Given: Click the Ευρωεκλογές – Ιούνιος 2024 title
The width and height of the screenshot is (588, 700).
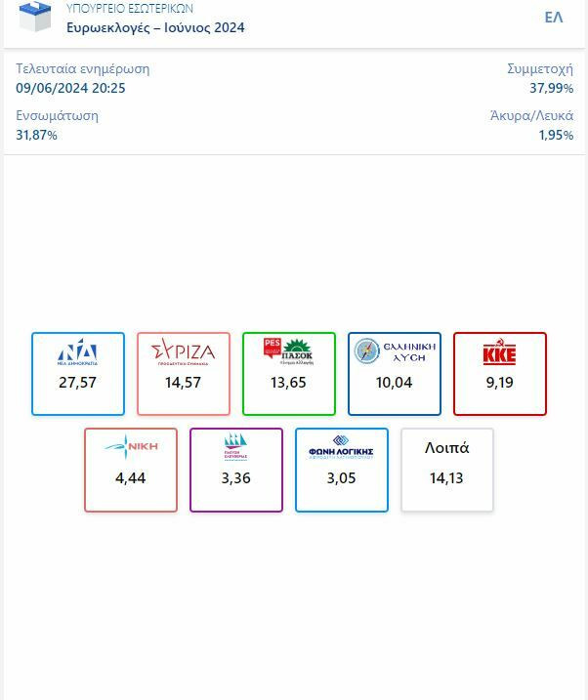Looking at the screenshot, I should pos(156,27).
